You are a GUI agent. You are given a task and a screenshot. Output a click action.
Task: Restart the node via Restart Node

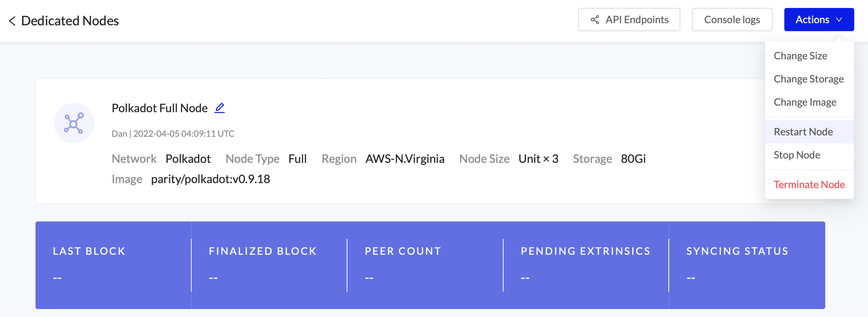click(x=803, y=132)
